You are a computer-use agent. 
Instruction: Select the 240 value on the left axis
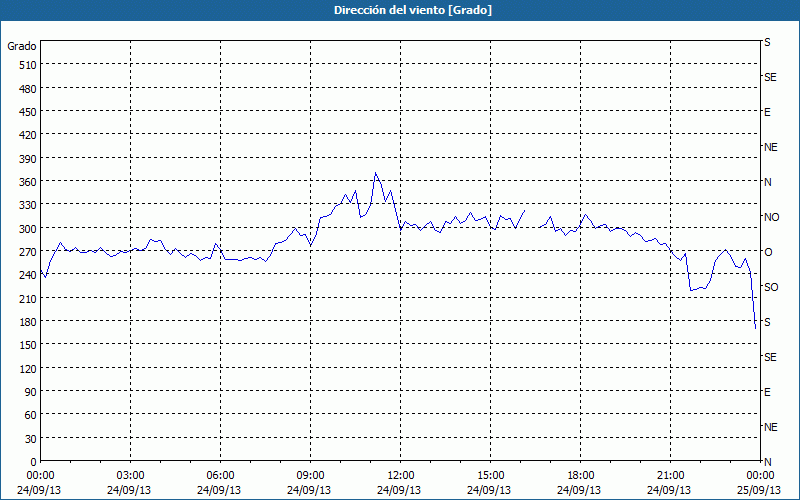(x=29, y=276)
